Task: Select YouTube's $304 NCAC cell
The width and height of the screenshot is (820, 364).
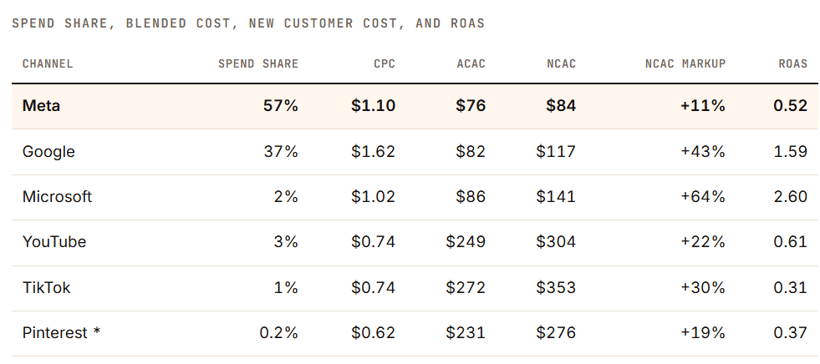Action: tap(556, 242)
